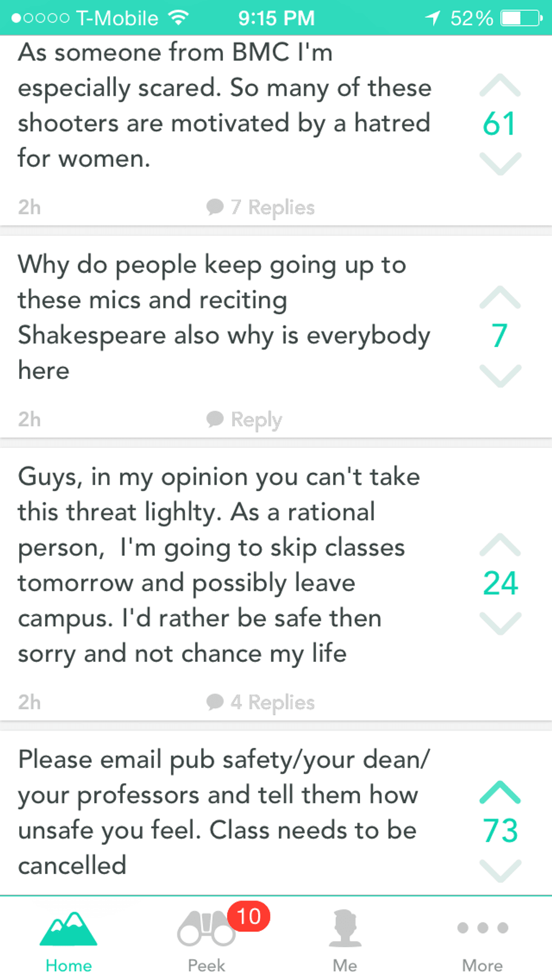This screenshot has height=980, width=552.
Task: Switch to the Peek tab
Action: click(x=206, y=938)
